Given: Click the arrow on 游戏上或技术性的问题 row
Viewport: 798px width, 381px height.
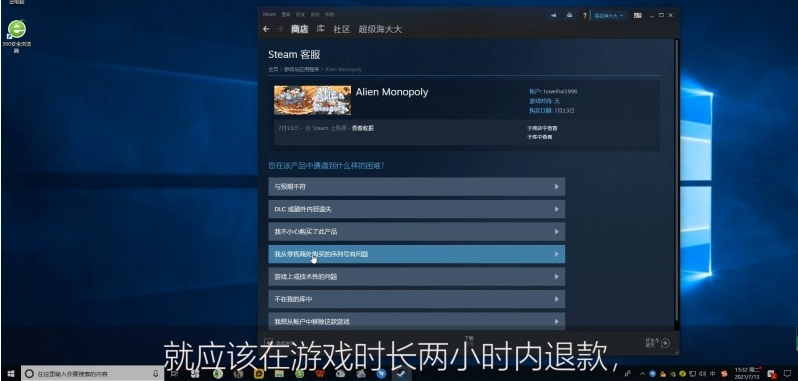Looking at the screenshot, I should click(556, 277).
